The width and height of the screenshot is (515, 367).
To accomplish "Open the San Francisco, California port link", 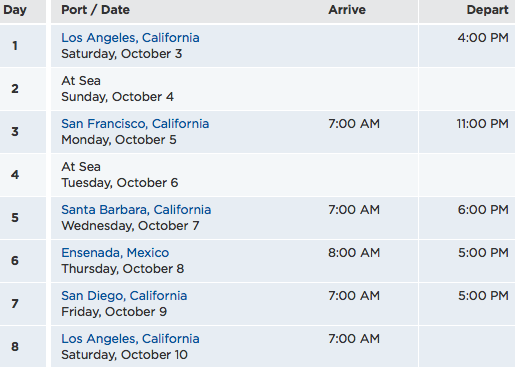I will (135, 124).
